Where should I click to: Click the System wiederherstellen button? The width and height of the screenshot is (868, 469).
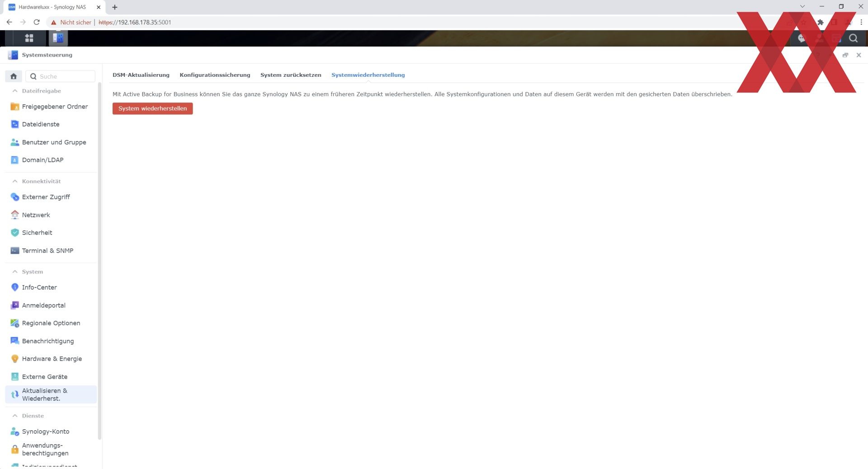pyautogui.click(x=153, y=108)
